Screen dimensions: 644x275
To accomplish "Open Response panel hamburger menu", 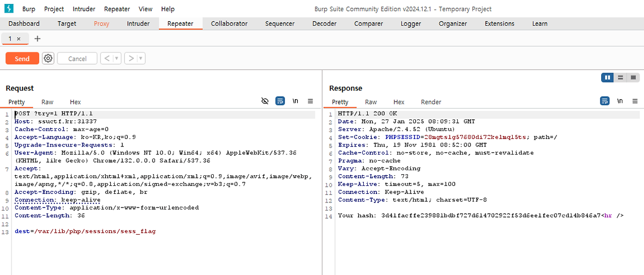I will 634,101.
